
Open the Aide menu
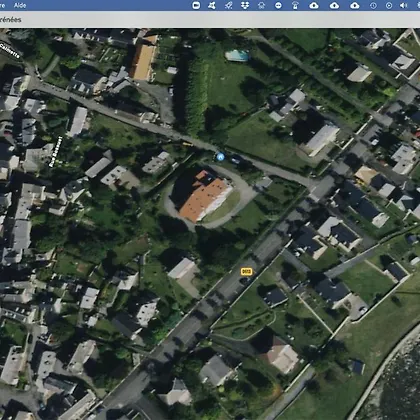(x=20, y=5)
